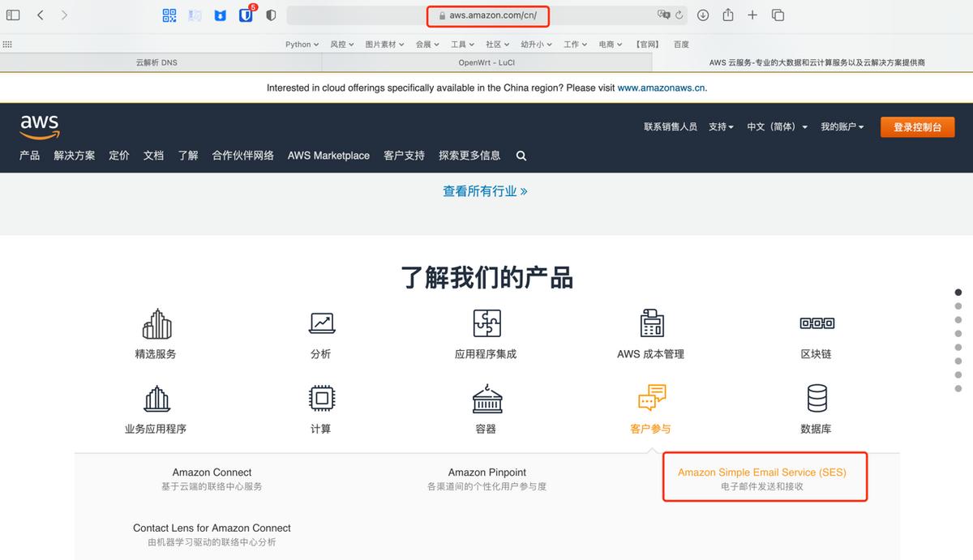Expand the 电商 bookmarks folder
Viewport: 973px width, 560px height.
610,45
